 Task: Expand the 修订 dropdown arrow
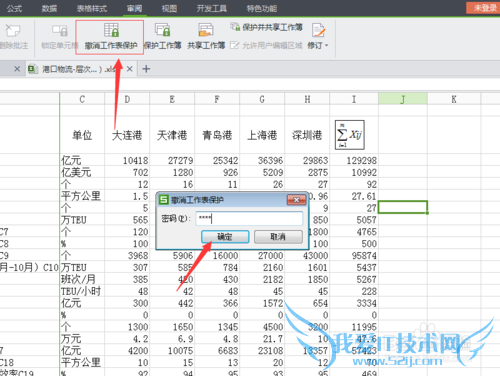(326, 45)
